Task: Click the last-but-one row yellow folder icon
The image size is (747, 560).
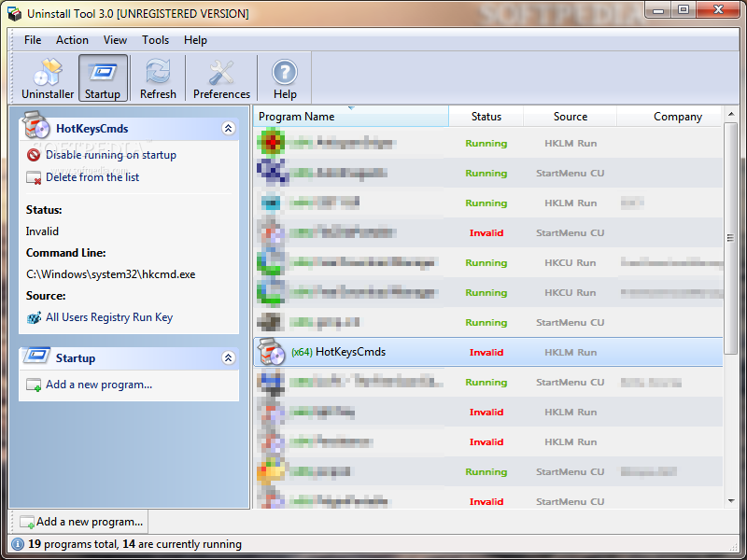Action: coord(271,471)
